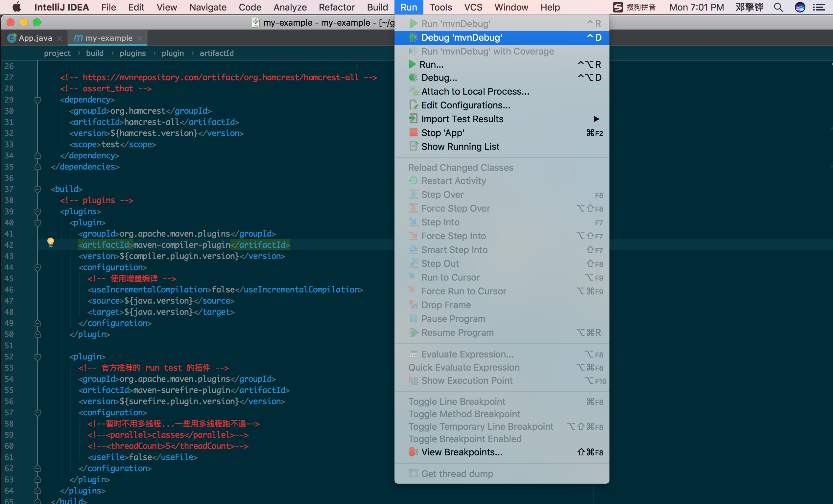Click line number 42 in gutter

[9, 245]
